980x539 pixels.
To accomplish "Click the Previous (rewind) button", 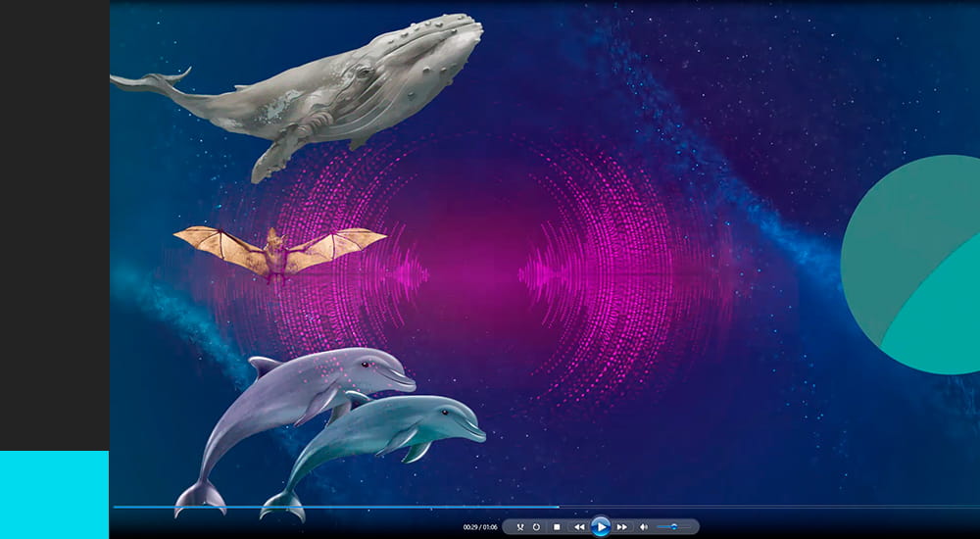I will (579, 527).
